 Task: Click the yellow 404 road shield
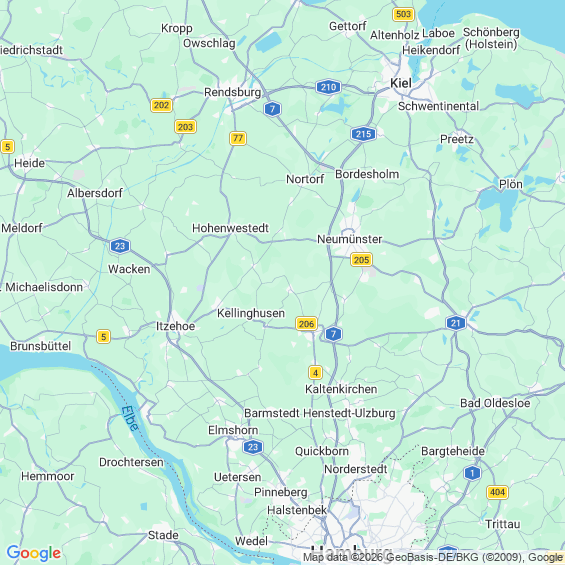497,492
